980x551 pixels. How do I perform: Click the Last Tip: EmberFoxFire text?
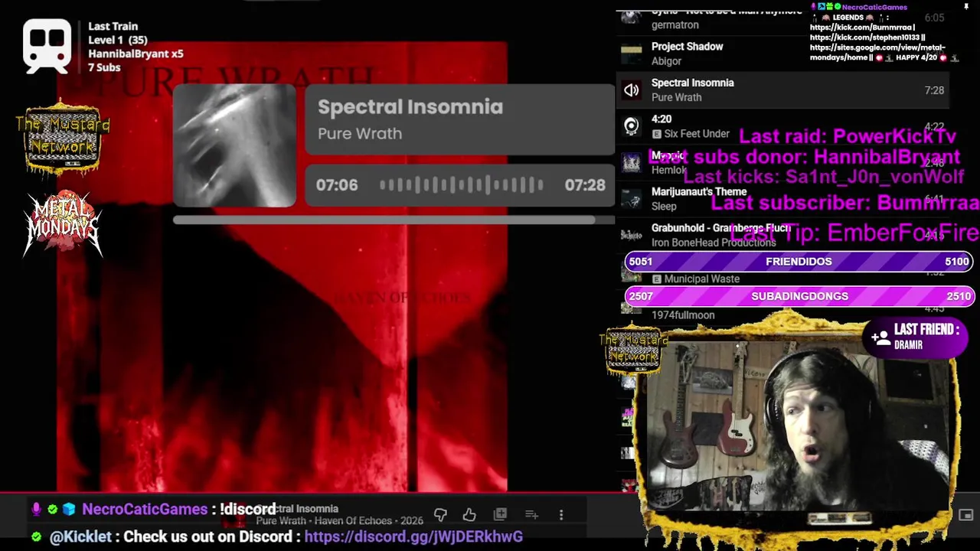[854, 233]
